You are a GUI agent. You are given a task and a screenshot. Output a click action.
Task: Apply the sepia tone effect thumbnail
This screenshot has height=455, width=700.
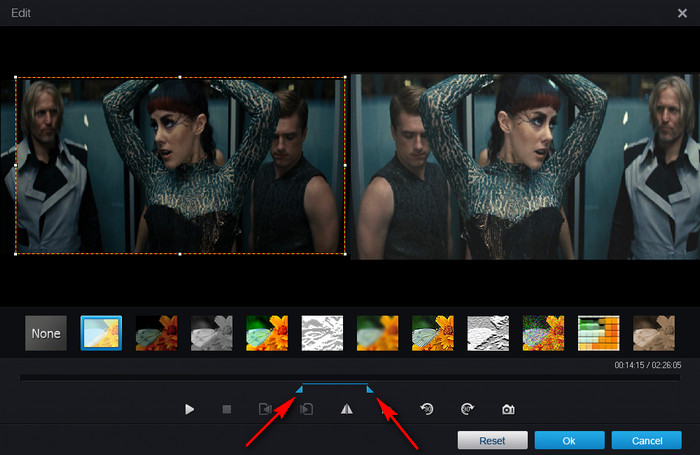(x=654, y=333)
